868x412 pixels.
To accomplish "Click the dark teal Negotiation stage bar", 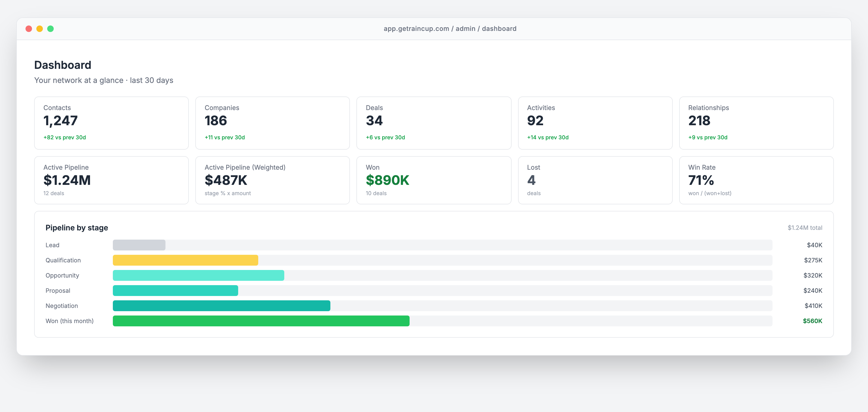I will (221, 306).
